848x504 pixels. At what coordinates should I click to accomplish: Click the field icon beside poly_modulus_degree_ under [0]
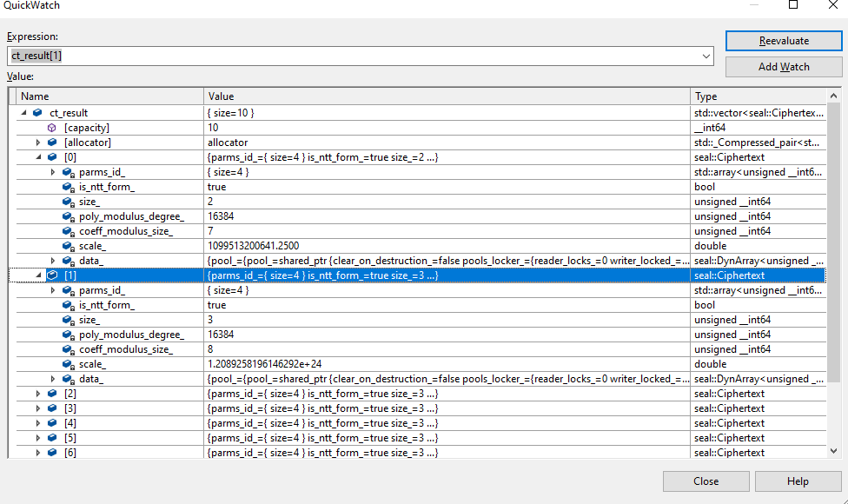tap(67, 216)
